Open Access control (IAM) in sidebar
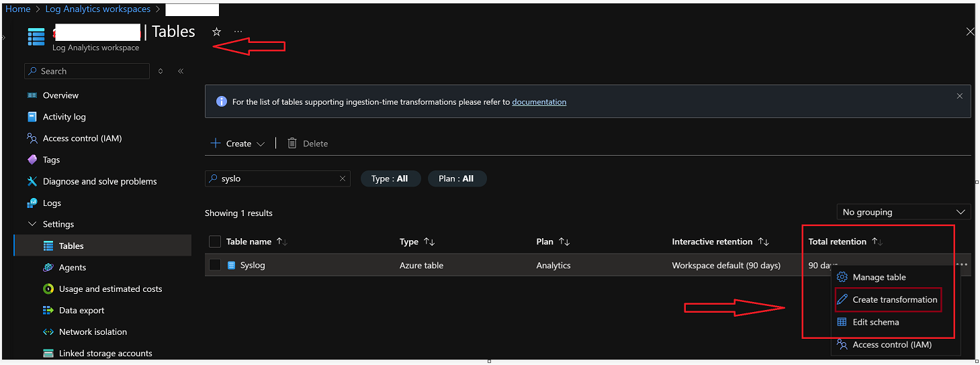Image resolution: width=980 pixels, height=365 pixels. 82,138
